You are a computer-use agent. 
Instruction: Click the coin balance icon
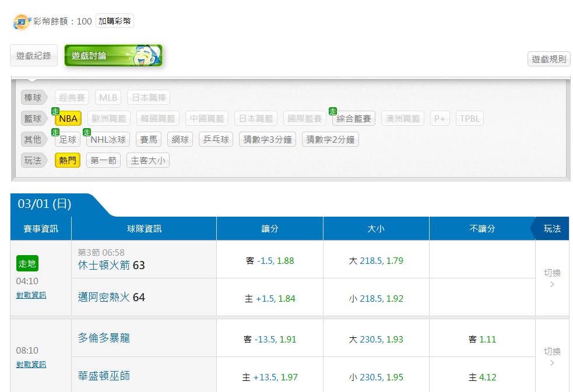pos(22,22)
